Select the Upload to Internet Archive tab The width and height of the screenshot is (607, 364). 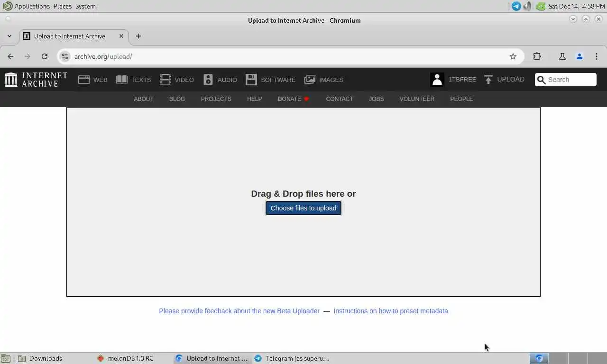click(x=74, y=36)
